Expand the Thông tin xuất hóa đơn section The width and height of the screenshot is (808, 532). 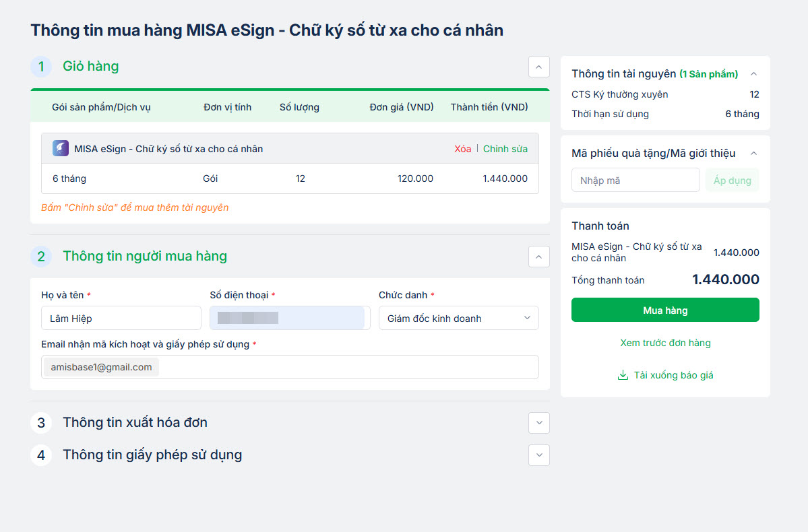[538, 423]
